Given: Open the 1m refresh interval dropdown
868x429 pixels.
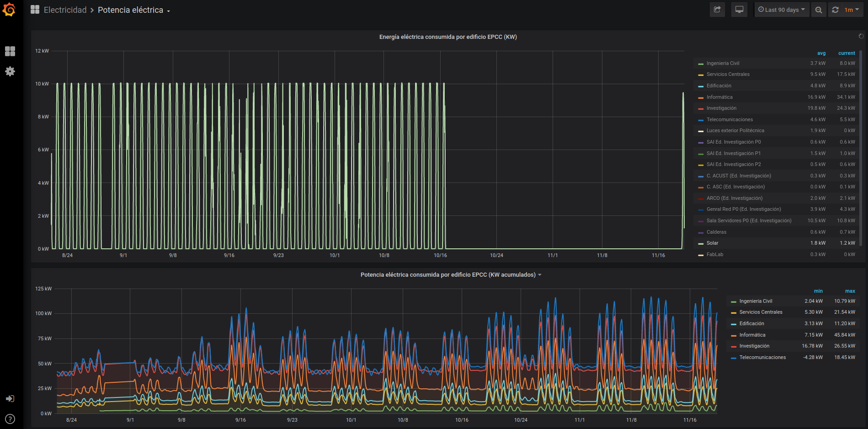Looking at the screenshot, I should click(852, 10).
